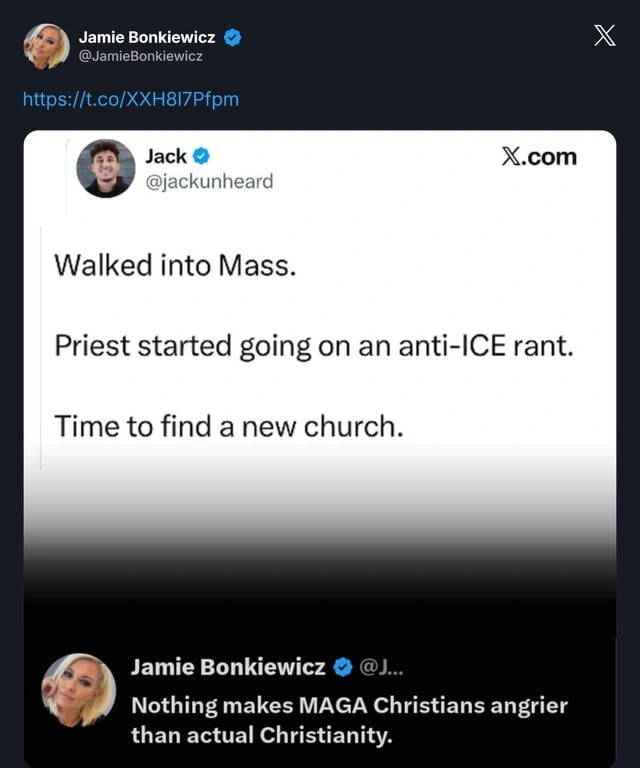Click the X.com logo in quoted card
Image resolution: width=640 pixels, height=768 pixels.
coord(539,157)
